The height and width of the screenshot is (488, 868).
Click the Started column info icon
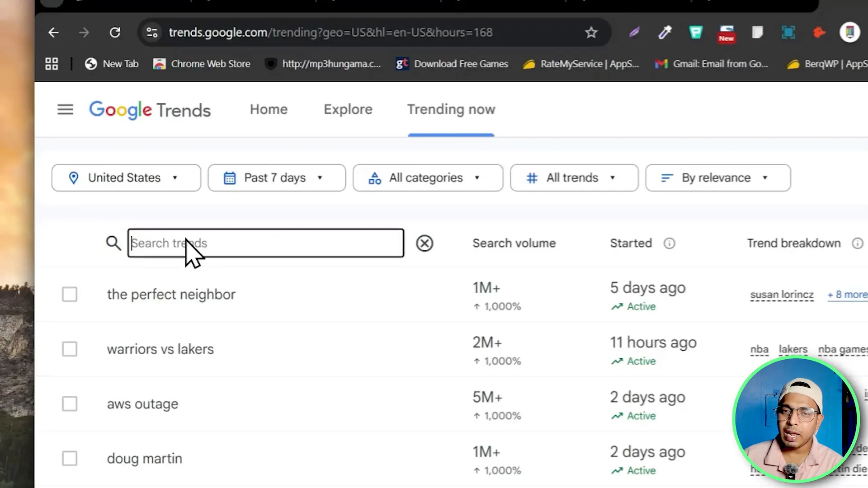(x=670, y=243)
